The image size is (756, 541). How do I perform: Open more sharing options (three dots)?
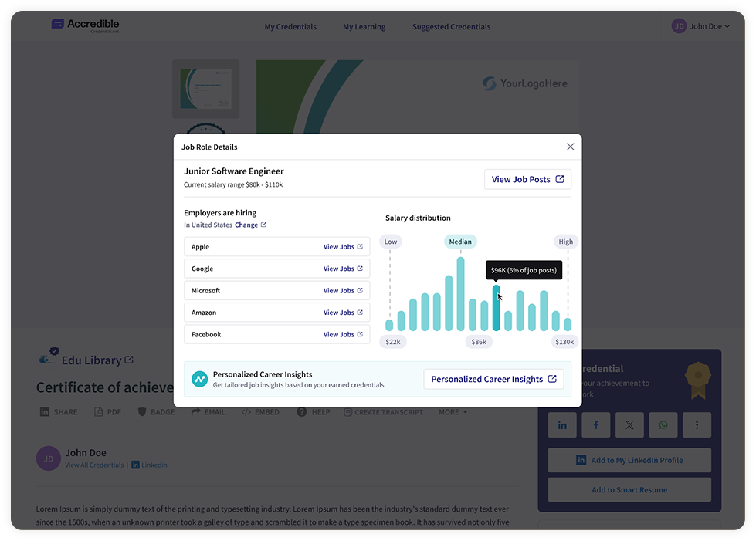pyautogui.click(x=697, y=425)
